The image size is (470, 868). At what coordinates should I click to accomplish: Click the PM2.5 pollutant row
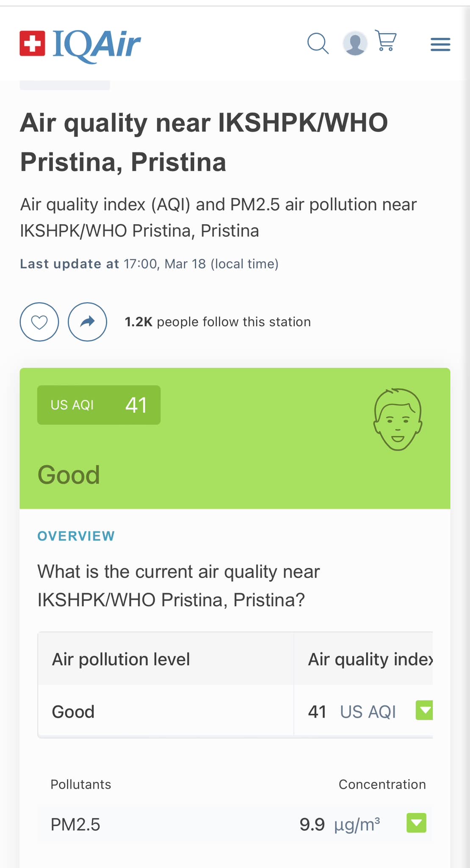(x=75, y=825)
